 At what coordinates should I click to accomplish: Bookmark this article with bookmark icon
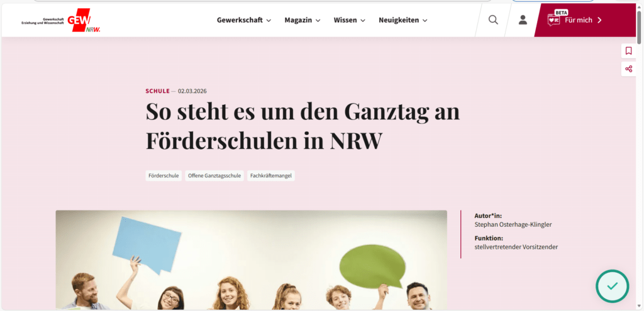point(628,51)
